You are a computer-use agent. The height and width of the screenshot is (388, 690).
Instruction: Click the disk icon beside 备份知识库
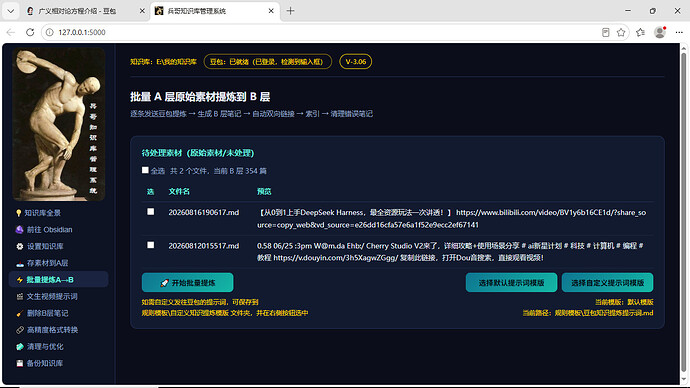tap(20, 363)
